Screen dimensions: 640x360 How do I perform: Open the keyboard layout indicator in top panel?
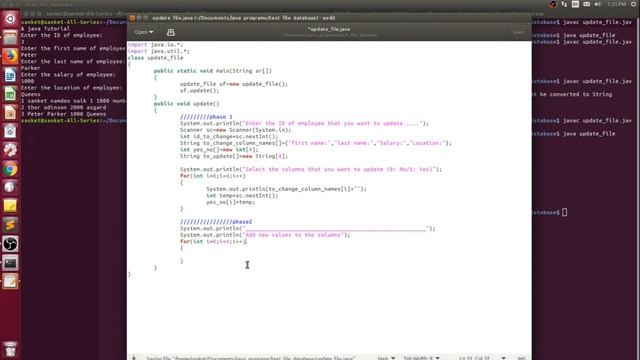[576, 4]
